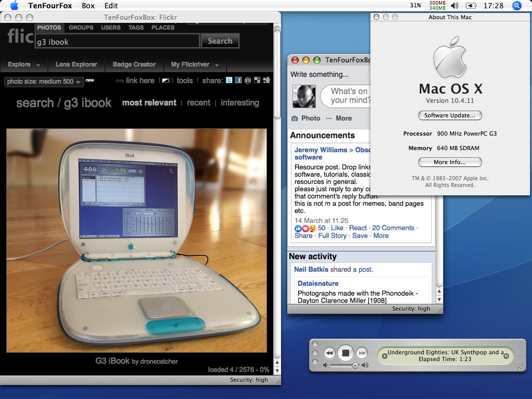This screenshot has height=399, width=532.
Task: Click the Flickr window scrollbar down arrow
Action: tap(277, 371)
